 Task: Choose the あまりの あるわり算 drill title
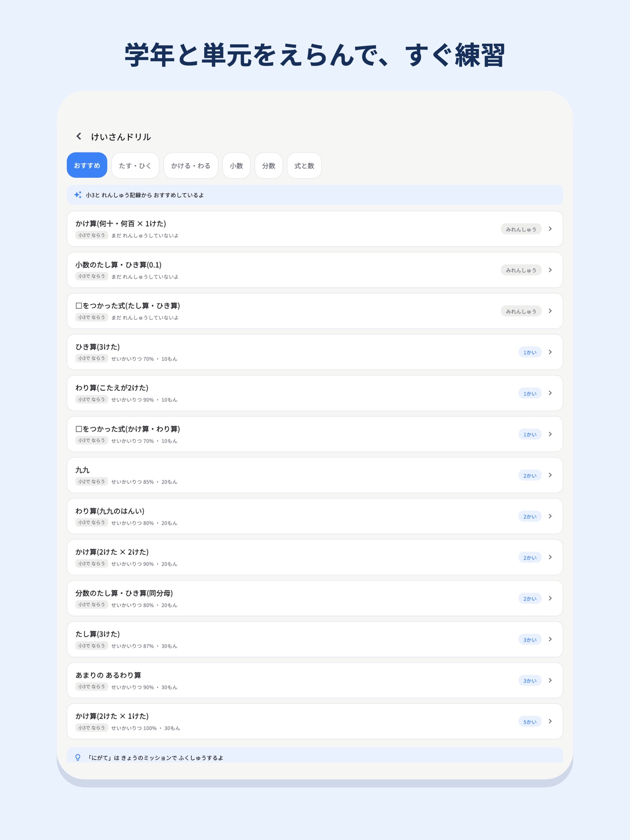click(x=108, y=675)
